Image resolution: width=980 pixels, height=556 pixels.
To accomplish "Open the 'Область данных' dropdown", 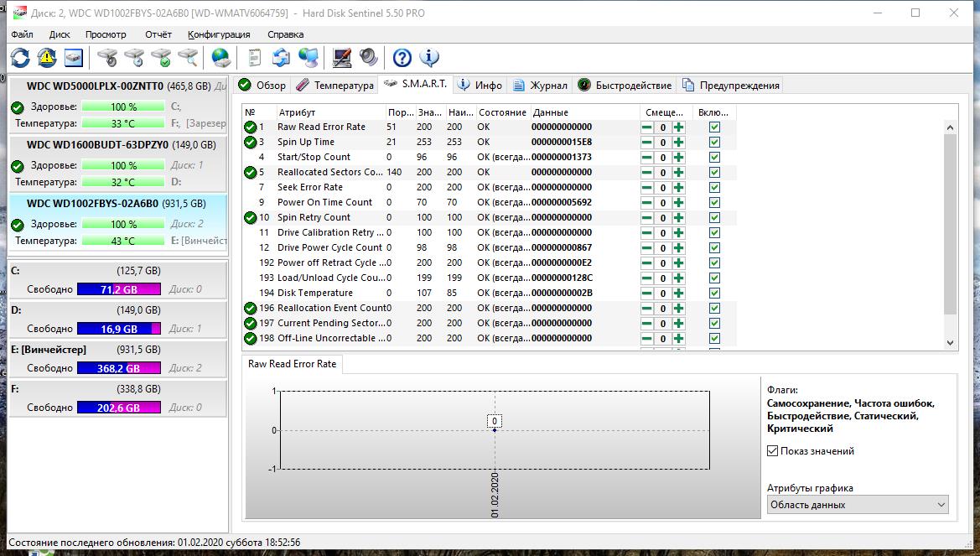I will (858, 505).
